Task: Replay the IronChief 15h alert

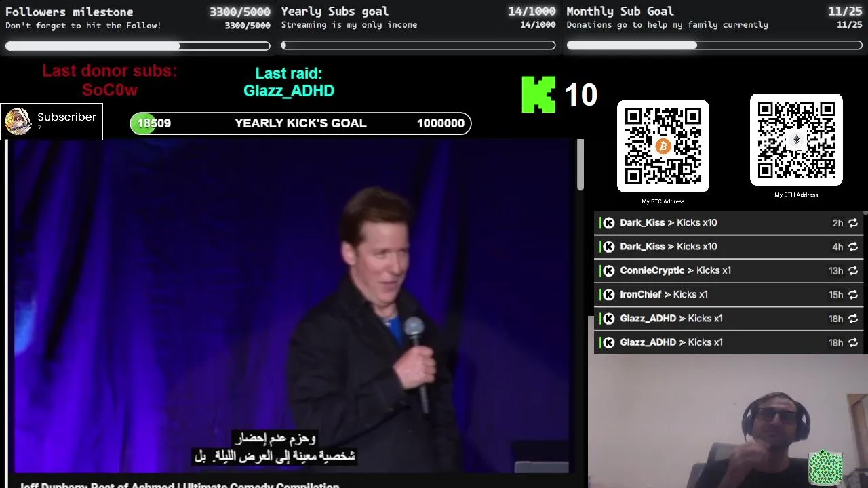Action: [x=853, y=295]
